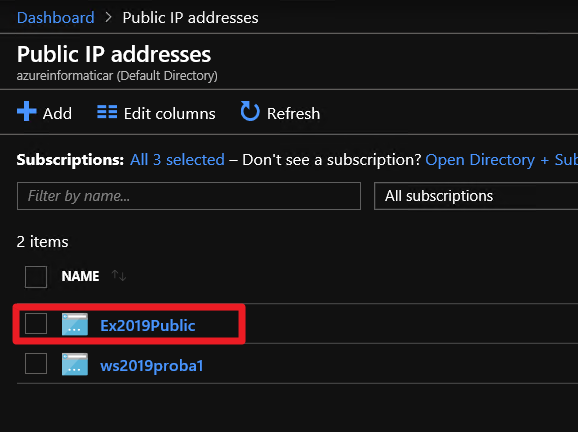Image resolution: width=578 pixels, height=432 pixels.
Task: Click the Add toolbar label
Action: (57, 114)
